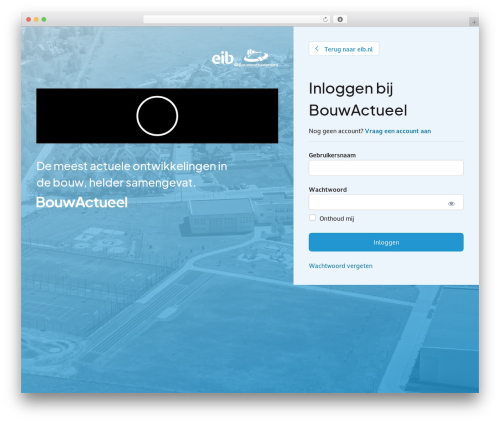Click the Inloggen button
500x423 pixels.
(x=386, y=242)
